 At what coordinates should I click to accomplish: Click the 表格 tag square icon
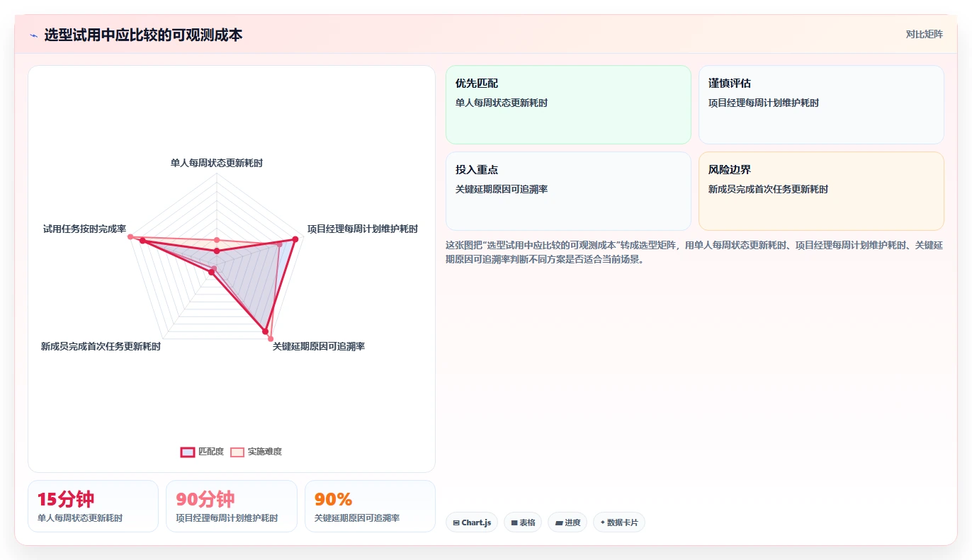tap(514, 523)
